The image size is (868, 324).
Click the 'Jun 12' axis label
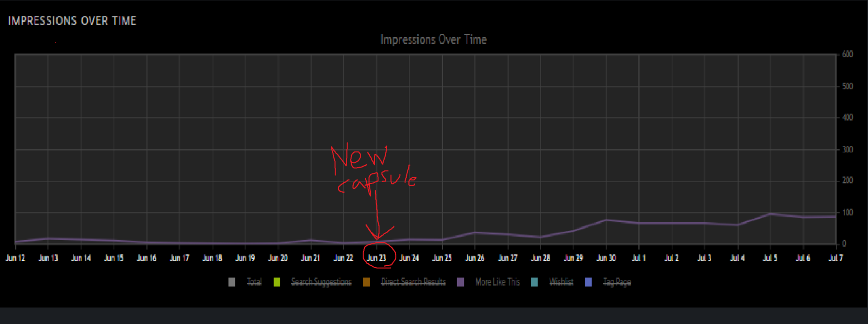click(x=15, y=258)
